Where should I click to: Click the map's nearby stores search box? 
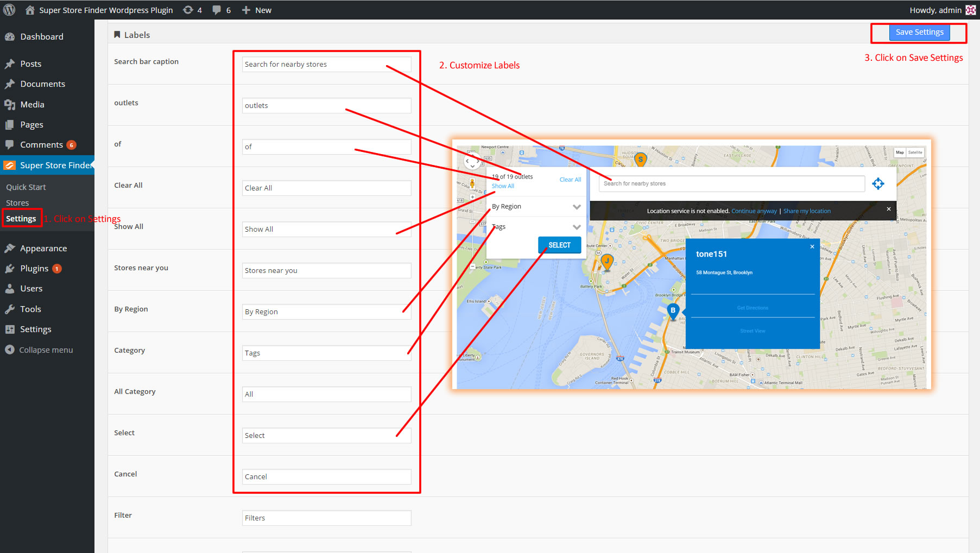pyautogui.click(x=732, y=183)
